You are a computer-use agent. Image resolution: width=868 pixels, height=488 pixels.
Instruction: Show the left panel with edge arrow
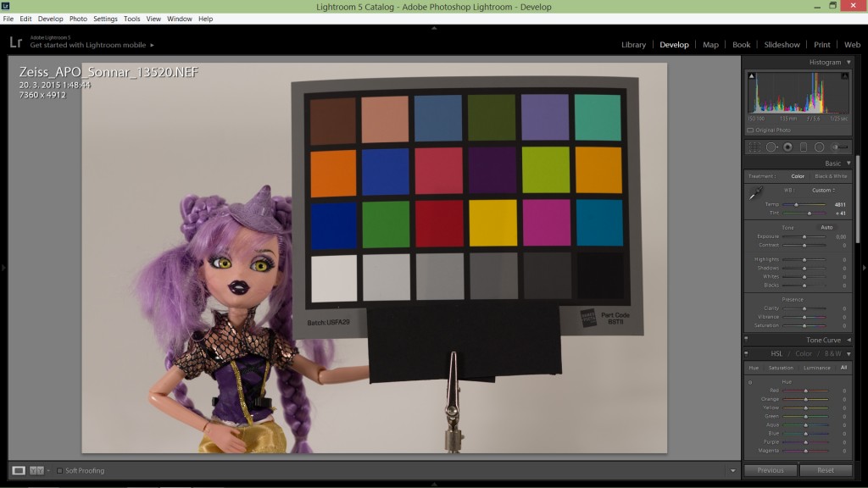point(3,267)
